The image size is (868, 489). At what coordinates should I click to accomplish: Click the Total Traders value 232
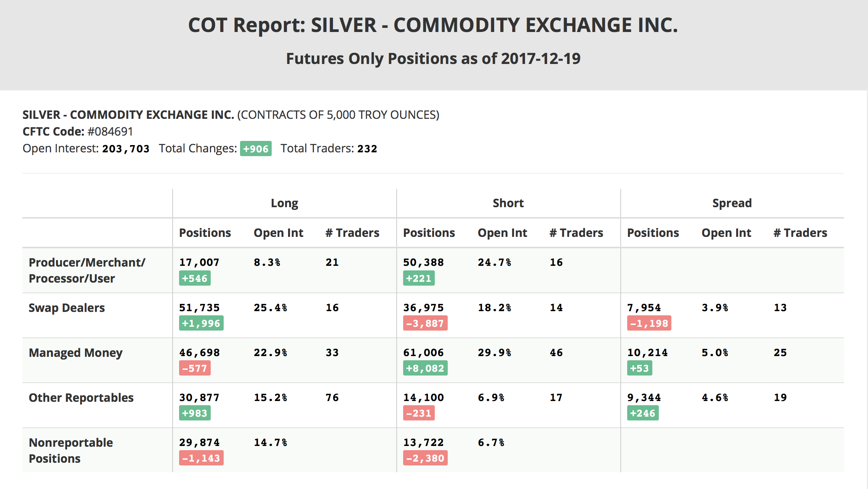tap(367, 149)
